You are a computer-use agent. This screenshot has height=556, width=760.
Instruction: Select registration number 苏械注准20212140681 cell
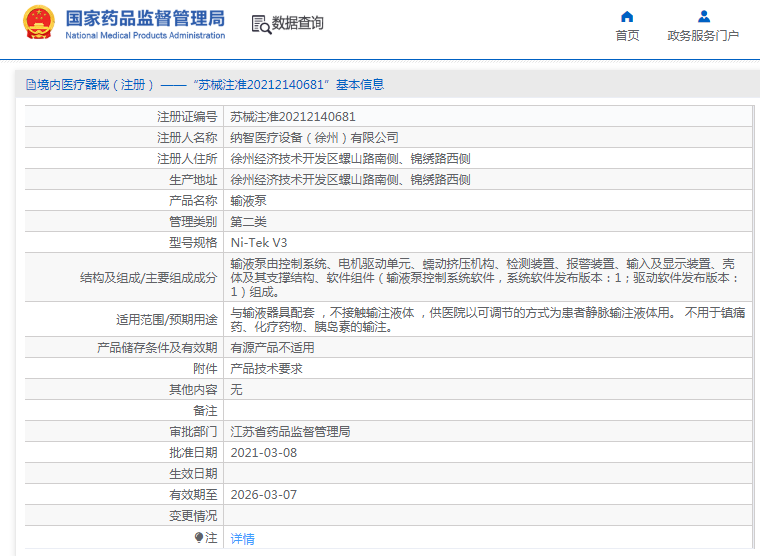click(x=293, y=117)
